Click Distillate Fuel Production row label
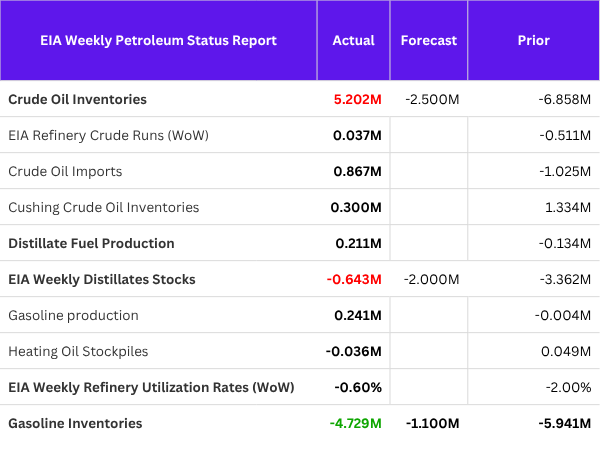600x450 pixels. [x=91, y=243]
